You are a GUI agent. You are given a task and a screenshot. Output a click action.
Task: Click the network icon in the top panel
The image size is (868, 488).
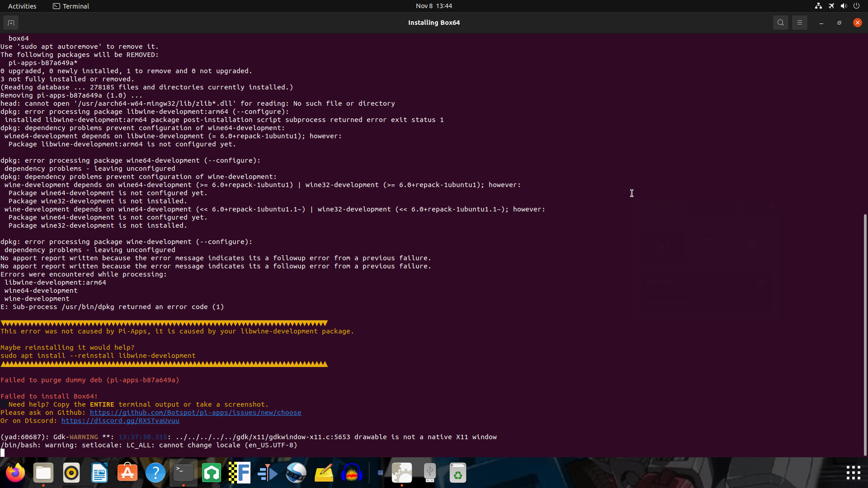pos(818,6)
